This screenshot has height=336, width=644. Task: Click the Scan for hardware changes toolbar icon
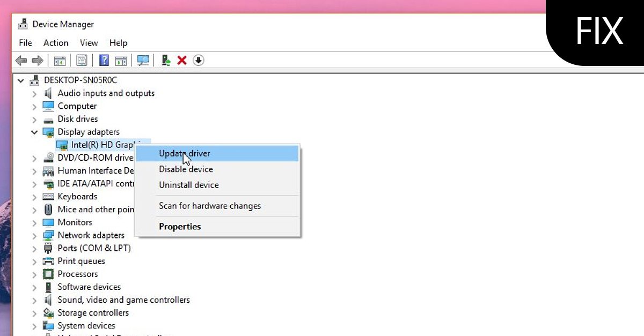[143, 60]
